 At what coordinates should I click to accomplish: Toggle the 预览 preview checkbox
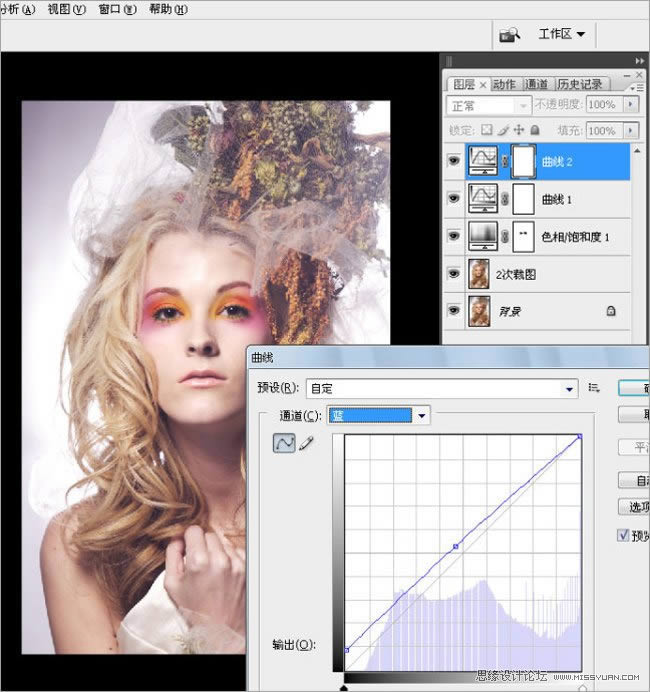[624, 536]
